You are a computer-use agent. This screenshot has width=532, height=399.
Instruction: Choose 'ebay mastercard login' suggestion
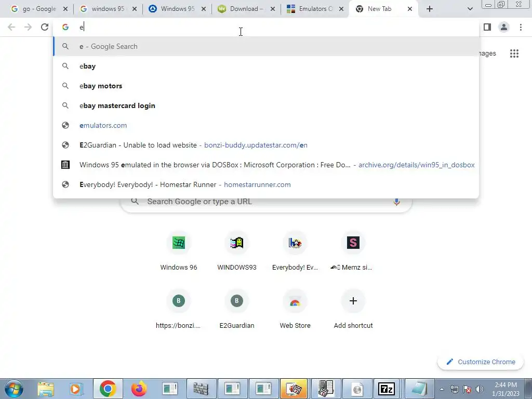click(x=266, y=105)
